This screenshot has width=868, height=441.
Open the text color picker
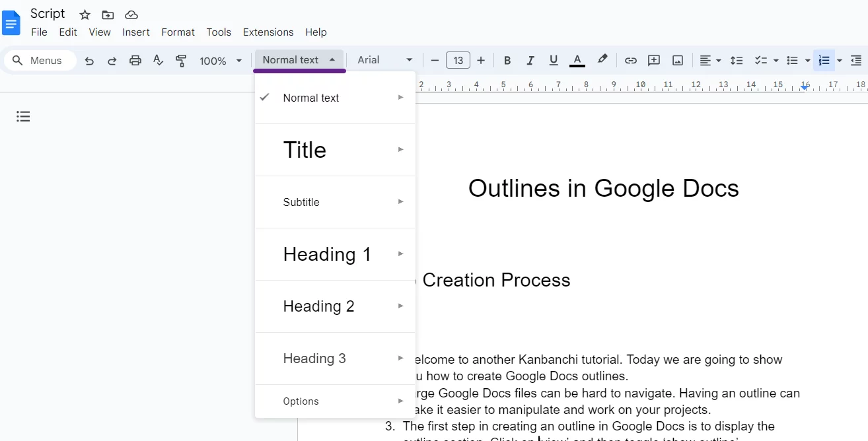click(x=577, y=61)
